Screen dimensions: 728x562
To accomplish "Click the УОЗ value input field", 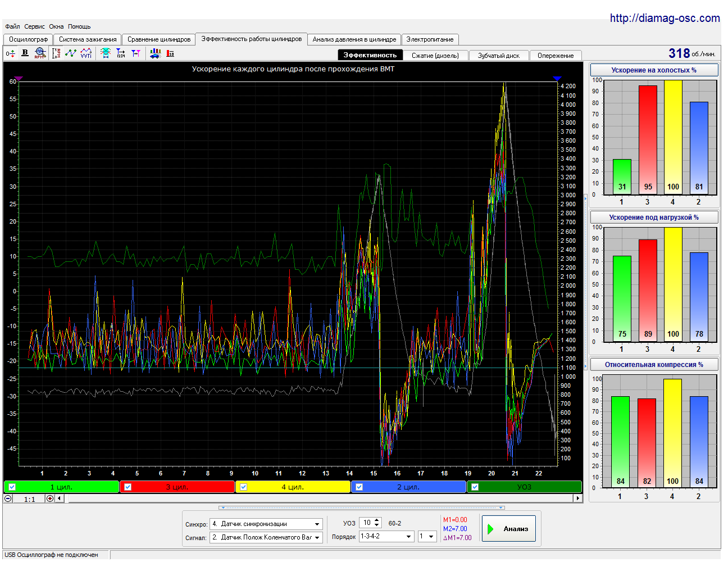I will coord(366,523).
